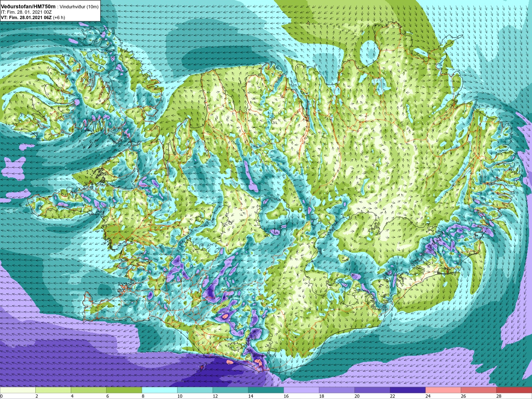Click the legend value label '12'
Screen dimensions: 532x399
215,396
